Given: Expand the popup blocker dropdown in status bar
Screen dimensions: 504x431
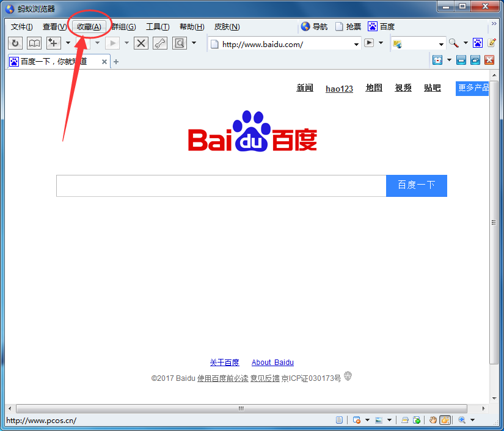Looking at the screenshot, I should pyautogui.click(x=367, y=420).
